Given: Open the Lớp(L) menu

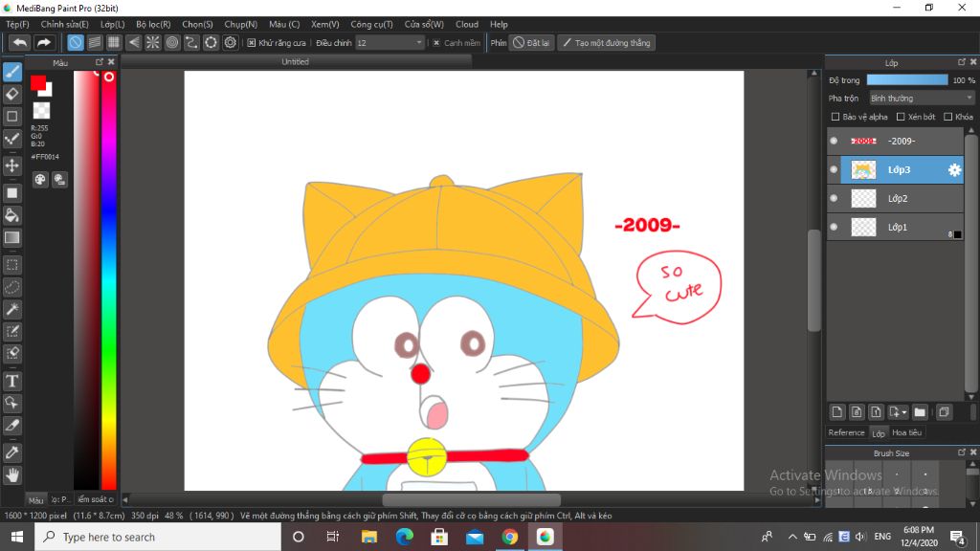Looking at the screenshot, I should 113,24.
